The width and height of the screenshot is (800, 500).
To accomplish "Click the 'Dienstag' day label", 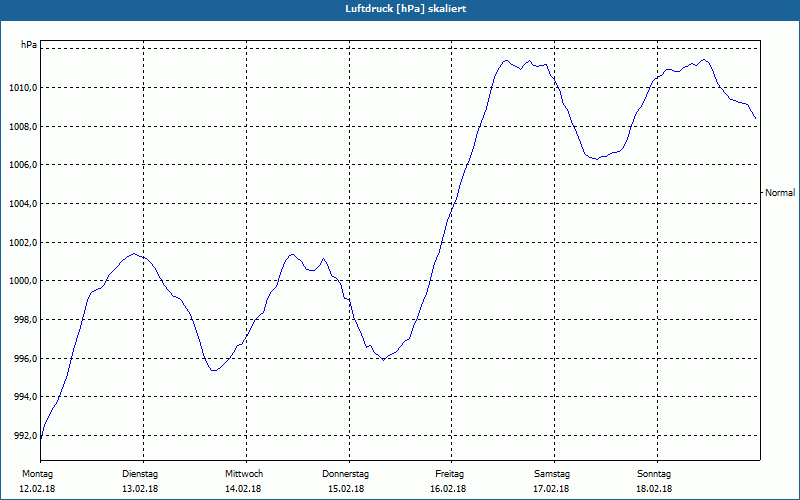I will 140,474.
